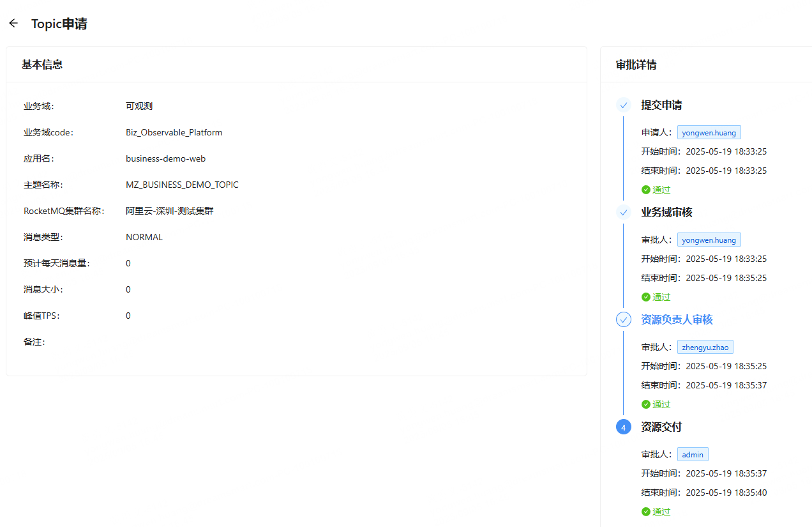The image size is (812, 527).
Task: Click the green 通过 icon under 资源交付
Action: pos(646,512)
